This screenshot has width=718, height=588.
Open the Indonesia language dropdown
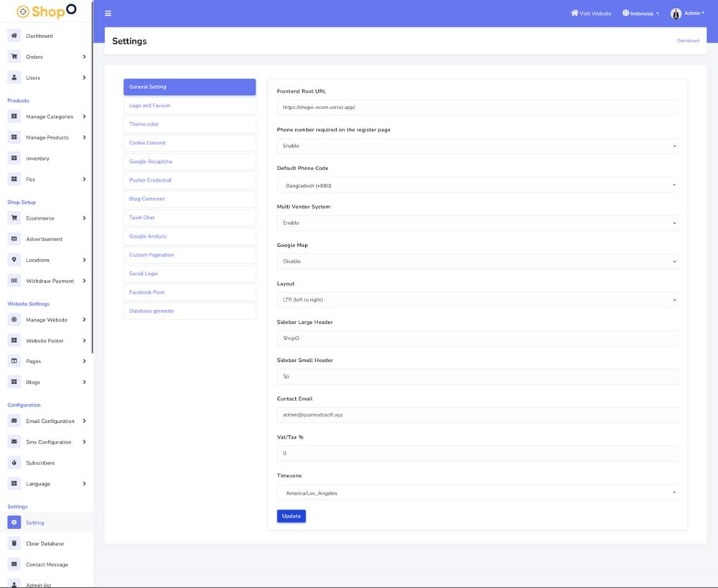click(x=640, y=14)
